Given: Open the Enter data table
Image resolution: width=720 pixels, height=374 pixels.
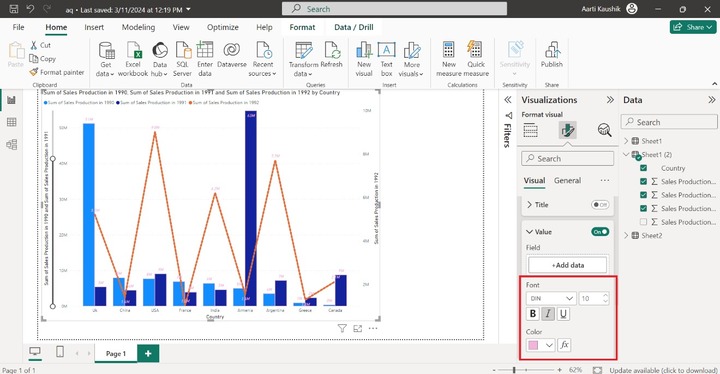Looking at the screenshot, I should click(205, 59).
